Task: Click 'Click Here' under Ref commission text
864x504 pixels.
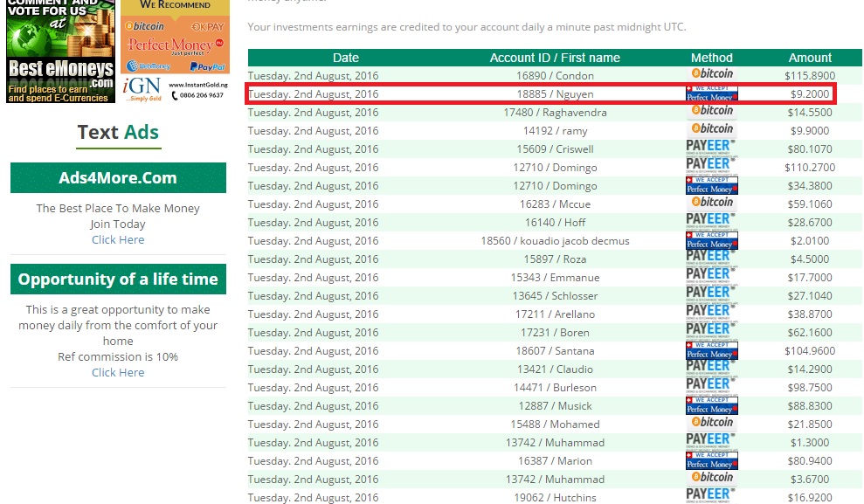Action: 118,372
